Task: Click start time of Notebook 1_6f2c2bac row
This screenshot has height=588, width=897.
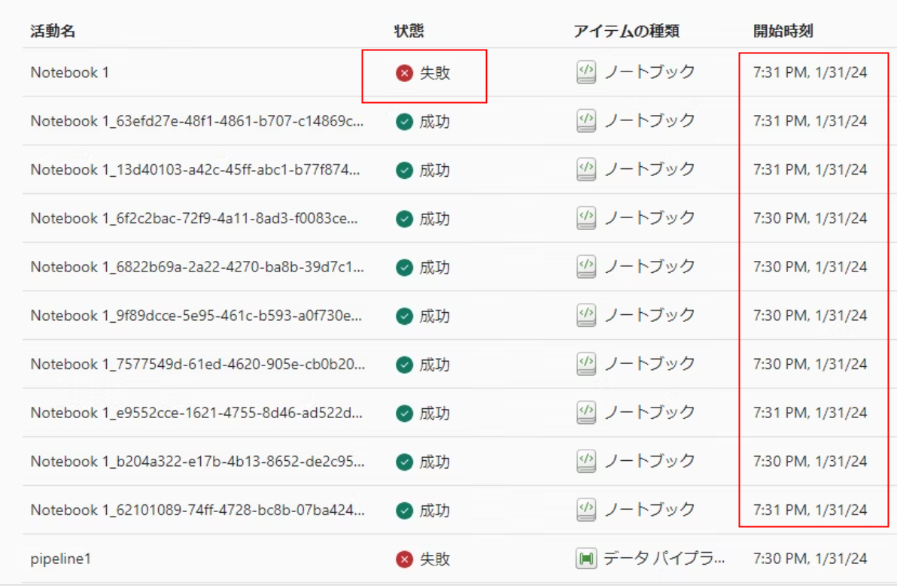Action: point(810,218)
